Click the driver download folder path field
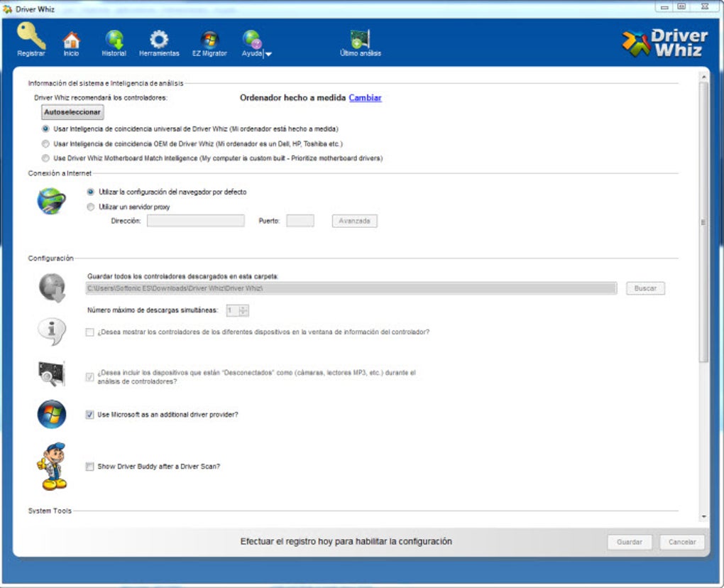This screenshot has height=588, width=724. [x=351, y=288]
